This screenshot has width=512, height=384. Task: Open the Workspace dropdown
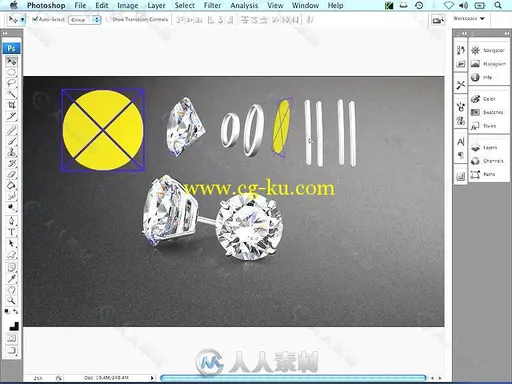[x=469, y=19]
